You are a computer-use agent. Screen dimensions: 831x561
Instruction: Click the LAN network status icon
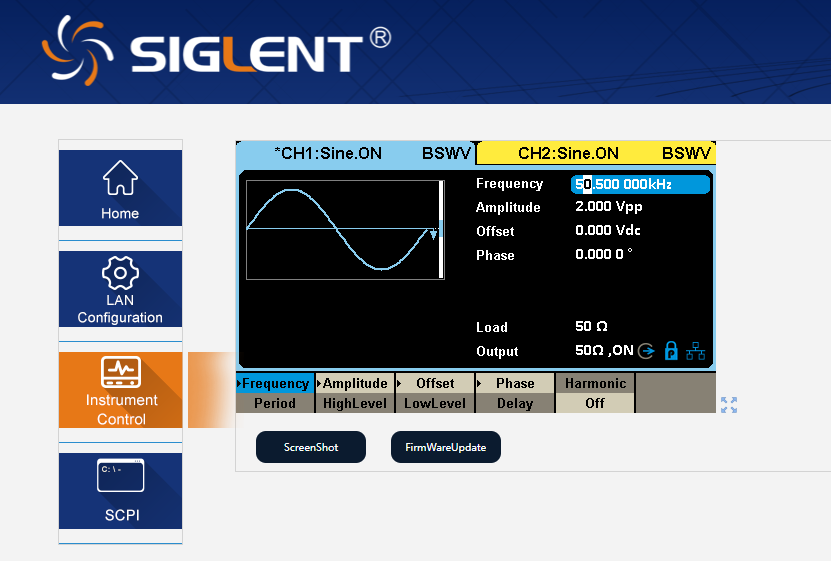click(x=696, y=351)
